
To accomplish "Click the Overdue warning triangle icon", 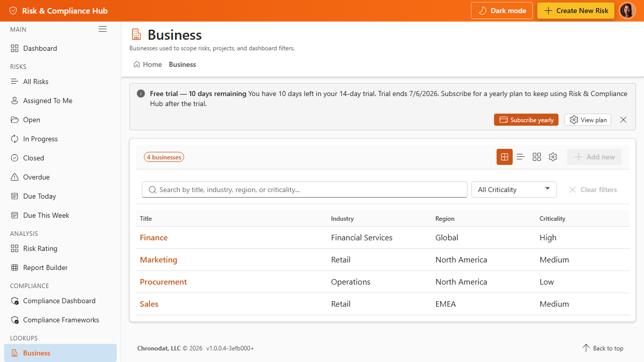I will point(15,177).
